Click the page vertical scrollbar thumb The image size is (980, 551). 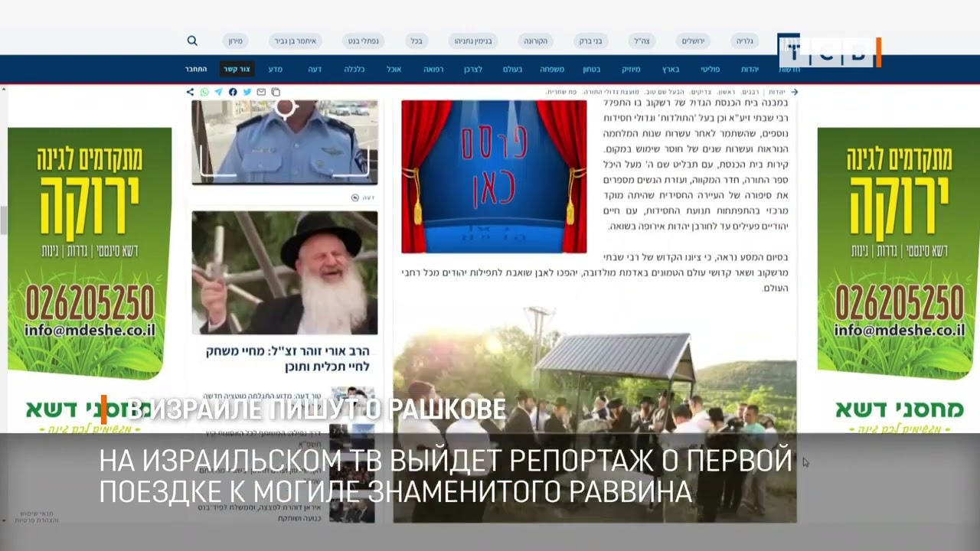(3, 220)
